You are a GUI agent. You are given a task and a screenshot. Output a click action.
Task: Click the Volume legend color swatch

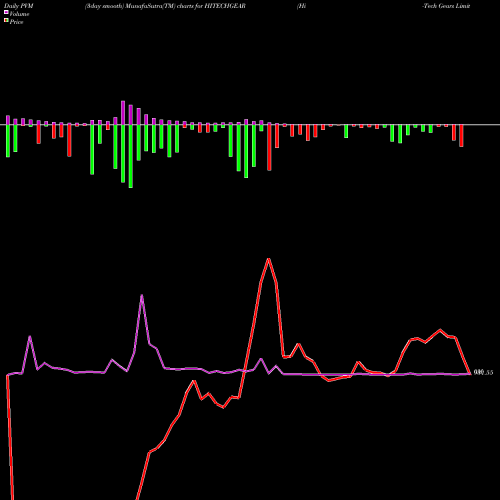pyautogui.click(x=6, y=13)
